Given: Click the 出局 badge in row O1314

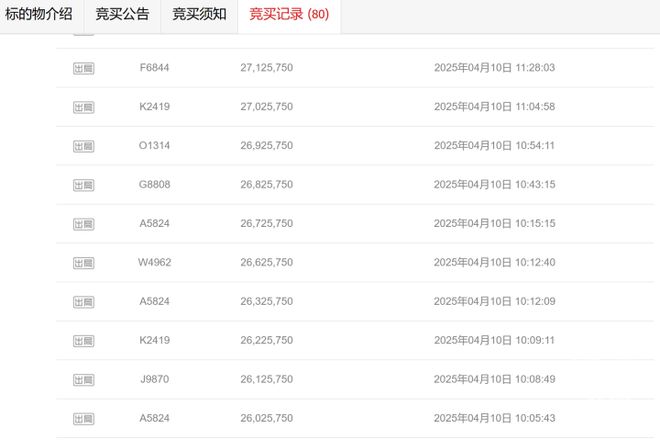Looking at the screenshot, I should click(84, 146).
